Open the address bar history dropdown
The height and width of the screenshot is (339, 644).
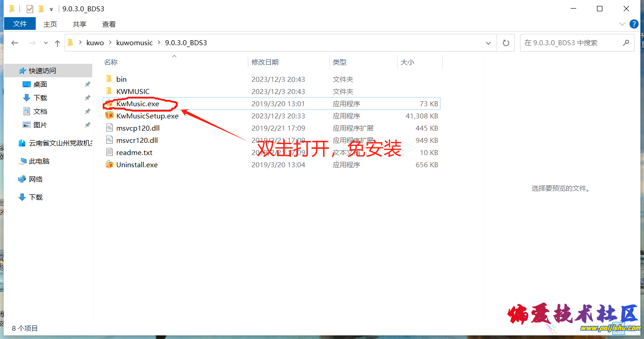click(488, 43)
